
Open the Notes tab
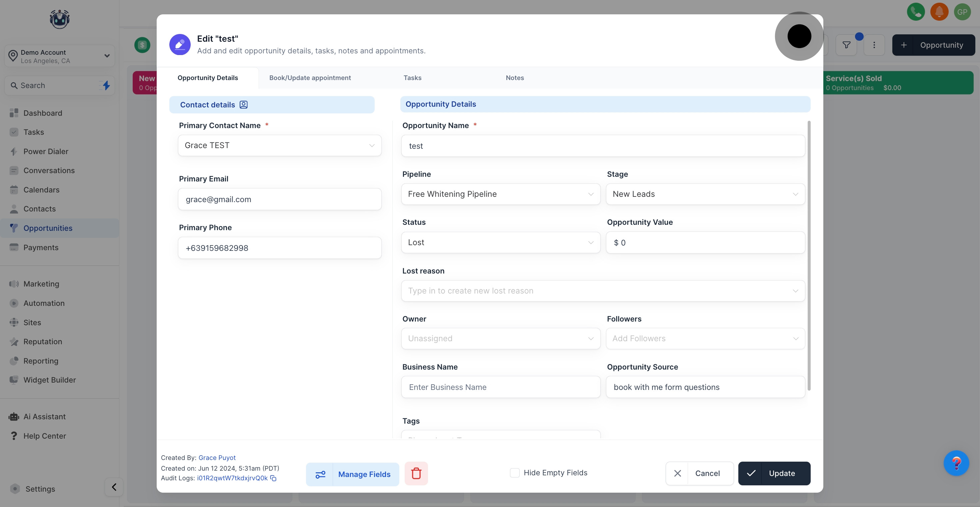[514, 78]
